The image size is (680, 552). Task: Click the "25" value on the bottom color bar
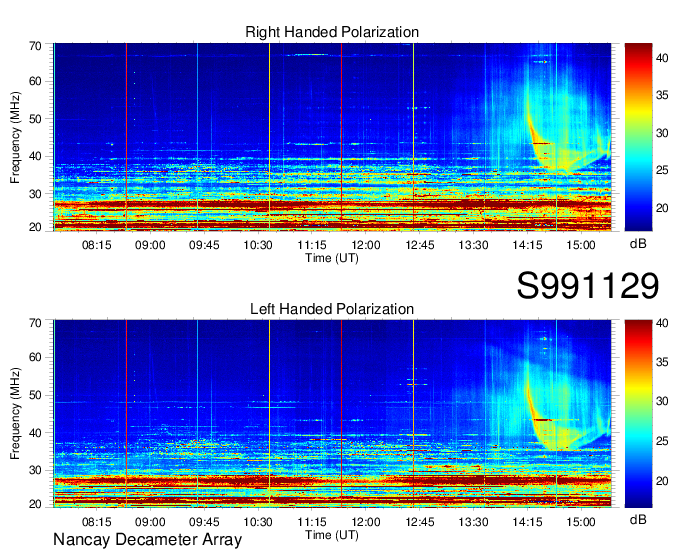[662, 441]
